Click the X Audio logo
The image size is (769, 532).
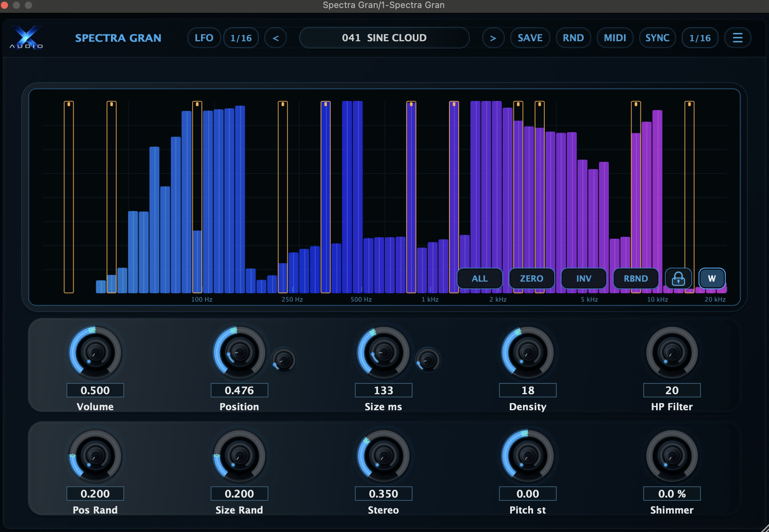(x=26, y=38)
